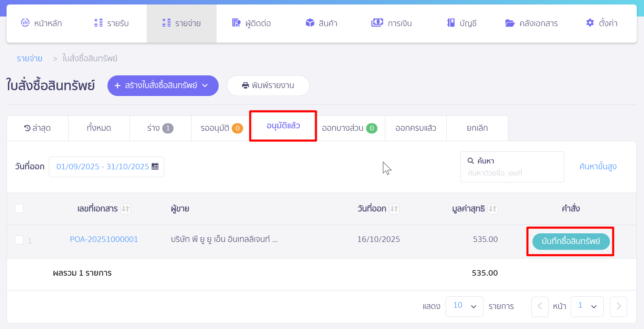Click the คลังเอกสาร document storage folder icon

click(510, 23)
